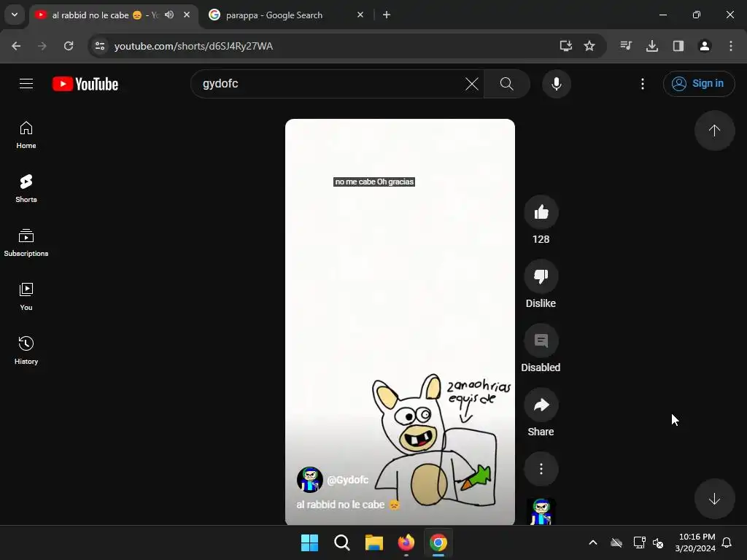Open the clock showing 10:16 PM
This screenshot has height=560, width=747.
(695, 542)
